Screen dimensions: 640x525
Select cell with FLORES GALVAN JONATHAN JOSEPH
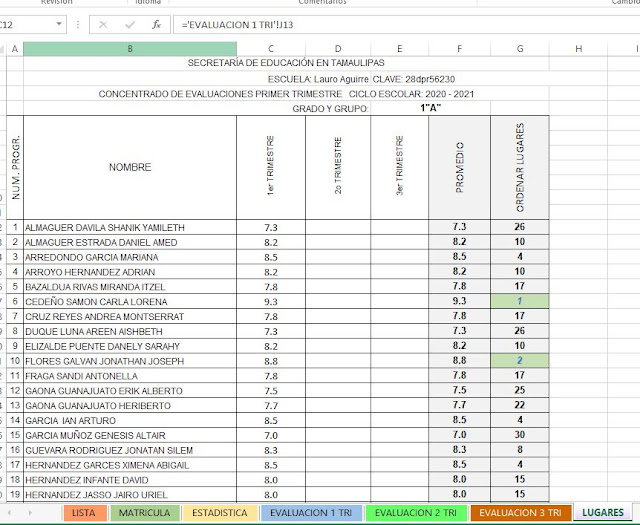click(130, 361)
